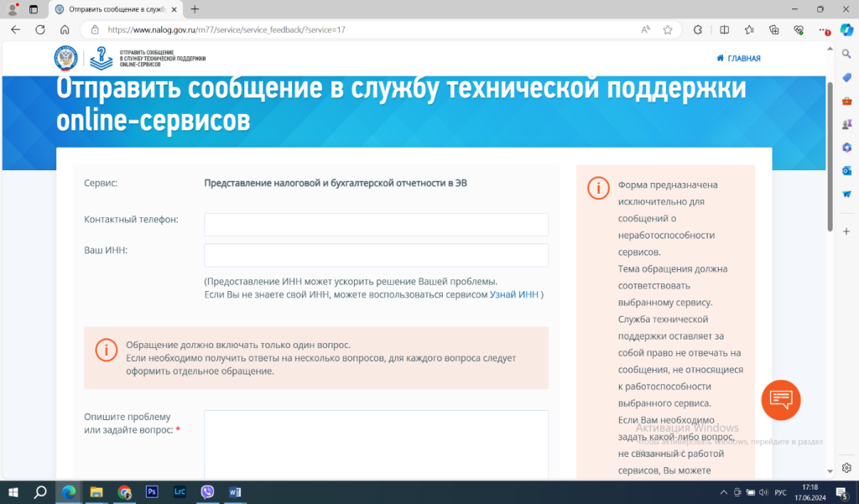Open Outlook in the Edge sidebar
This screenshot has height=504, width=859.
(x=846, y=170)
